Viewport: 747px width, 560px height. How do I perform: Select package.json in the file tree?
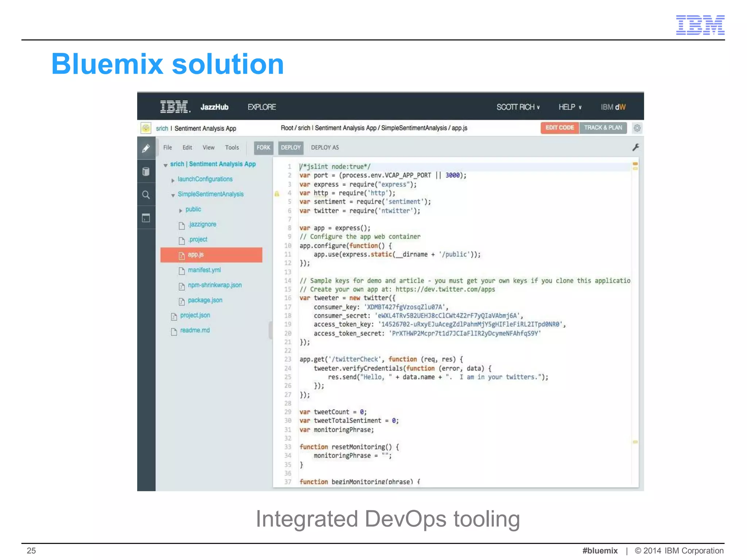pos(205,300)
